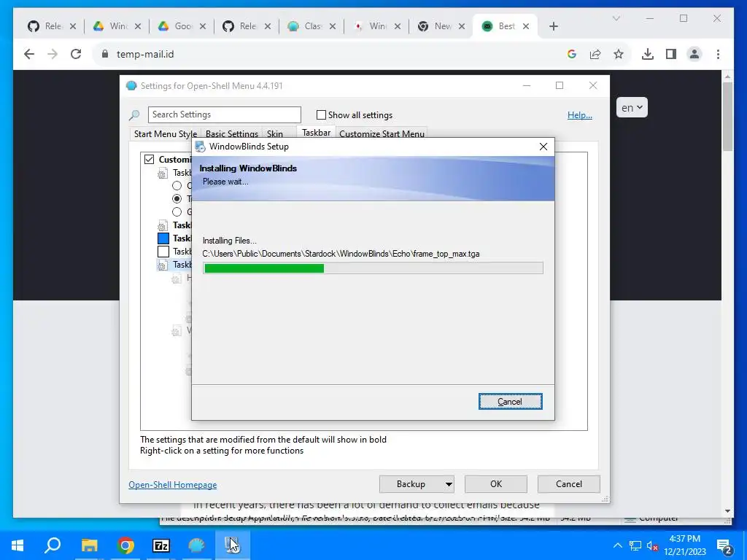The width and height of the screenshot is (747, 560).
Task: Reload the temp-mail.id page
Action: [76, 54]
